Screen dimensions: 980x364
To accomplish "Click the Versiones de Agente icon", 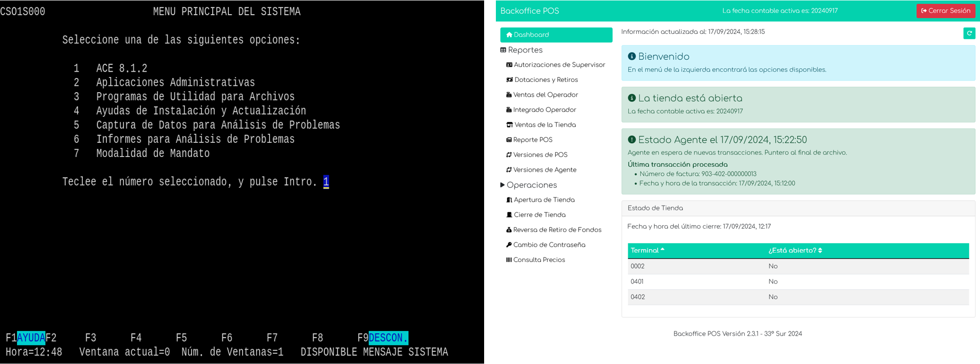I will [509, 170].
